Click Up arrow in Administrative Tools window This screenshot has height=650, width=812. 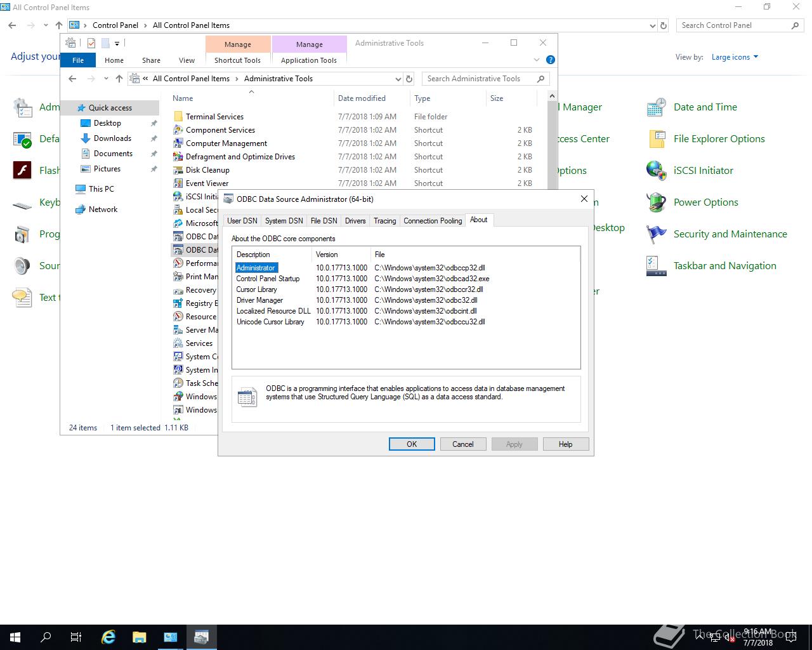pyautogui.click(x=119, y=79)
